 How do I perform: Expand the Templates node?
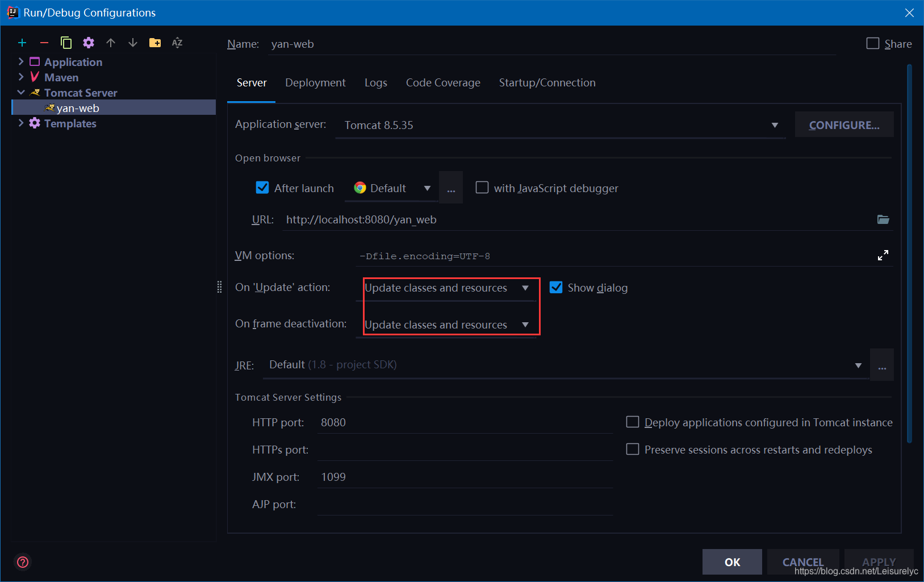coord(21,123)
